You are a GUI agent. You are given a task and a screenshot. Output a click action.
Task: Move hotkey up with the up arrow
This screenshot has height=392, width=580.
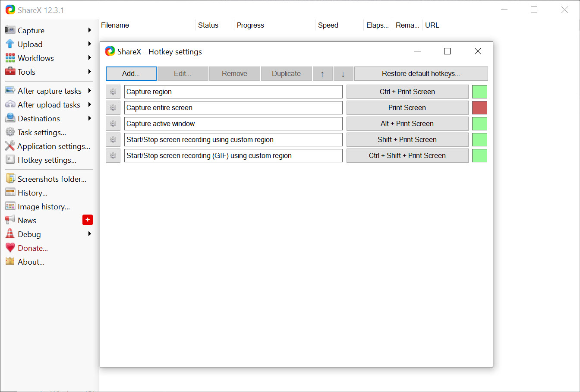[322, 74]
